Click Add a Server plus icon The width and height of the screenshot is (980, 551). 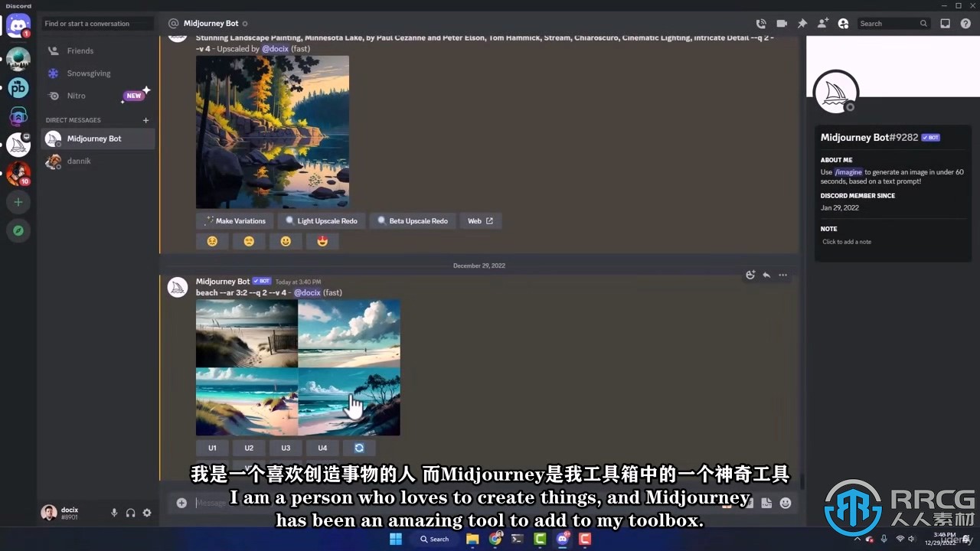pyautogui.click(x=18, y=202)
